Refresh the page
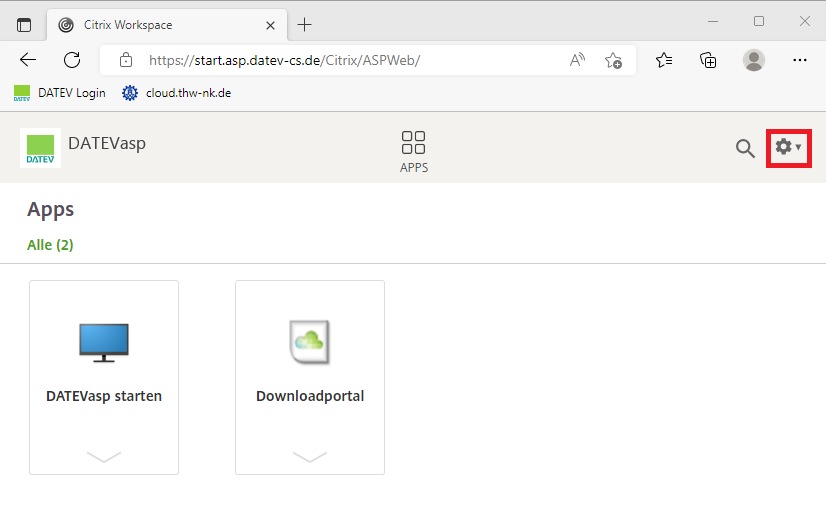Viewport: 826px width, 513px height. pos(72,60)
